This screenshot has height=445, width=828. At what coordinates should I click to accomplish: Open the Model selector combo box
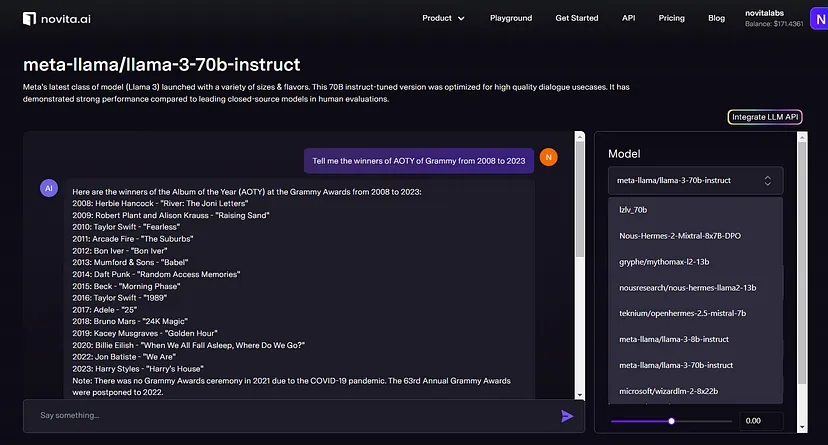click(x=695, y=181)
